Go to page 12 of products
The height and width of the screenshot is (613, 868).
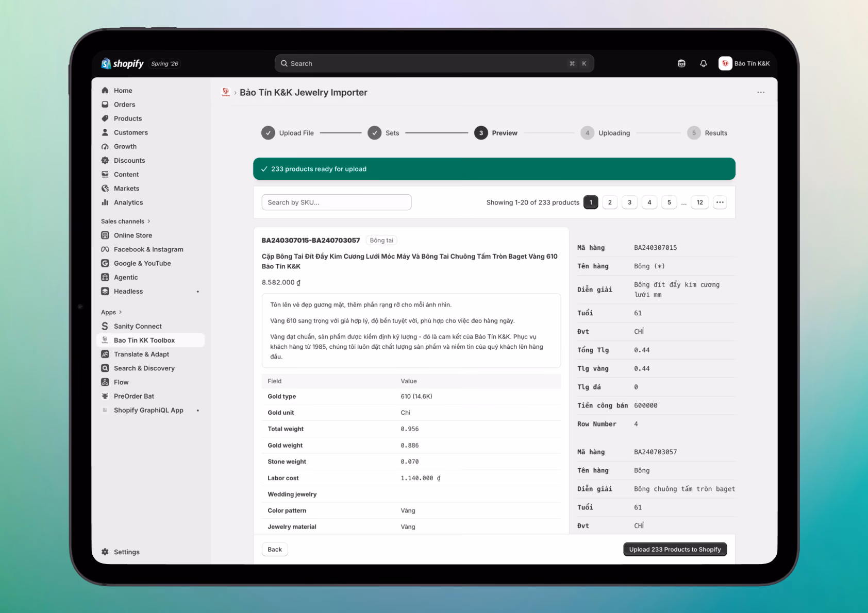(700, 202)
